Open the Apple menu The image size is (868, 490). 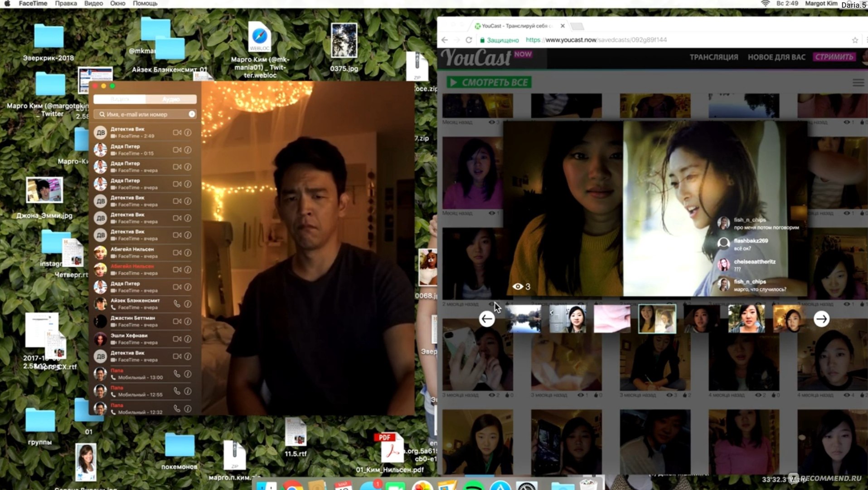[7, 3]
